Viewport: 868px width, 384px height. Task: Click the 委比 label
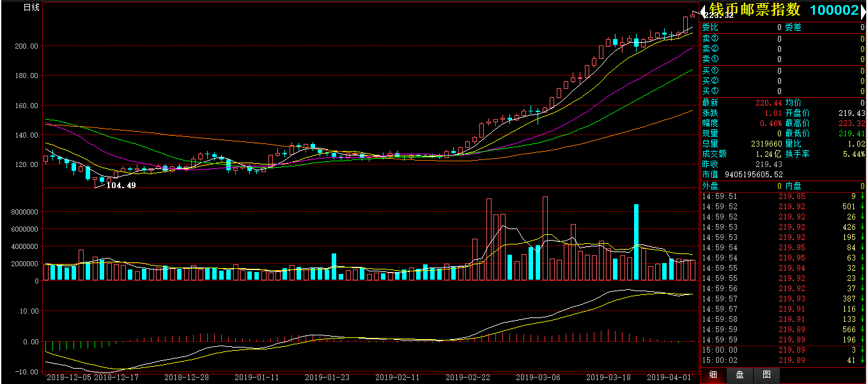(x=709, y=28)
